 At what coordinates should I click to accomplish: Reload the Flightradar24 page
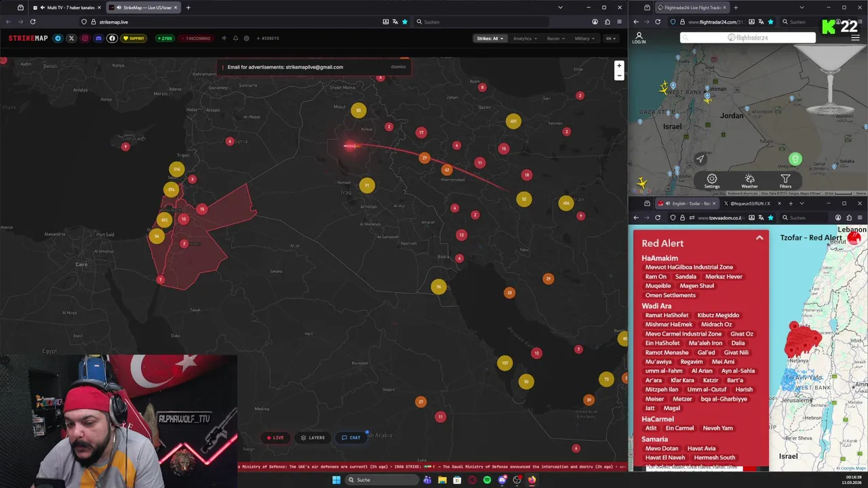pyautogui.click(x=658, y=22)
